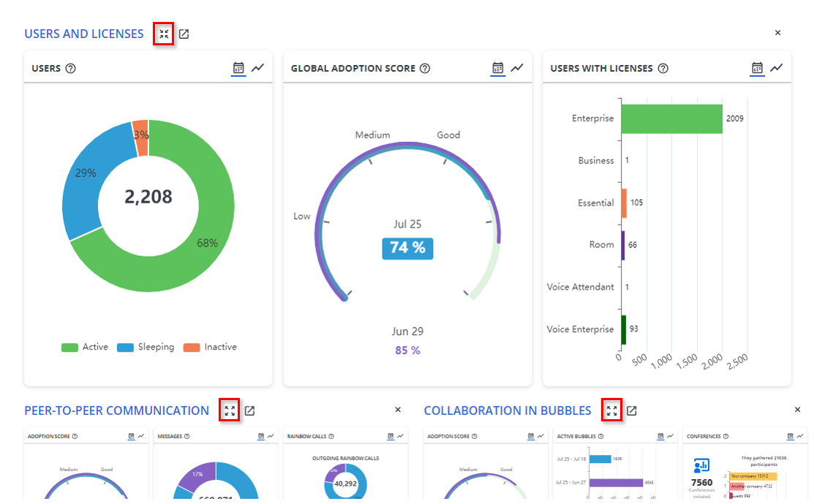Select calendar view in Global Adoption Score
This screenshot has width=814, height=504.
coord(498,68)
